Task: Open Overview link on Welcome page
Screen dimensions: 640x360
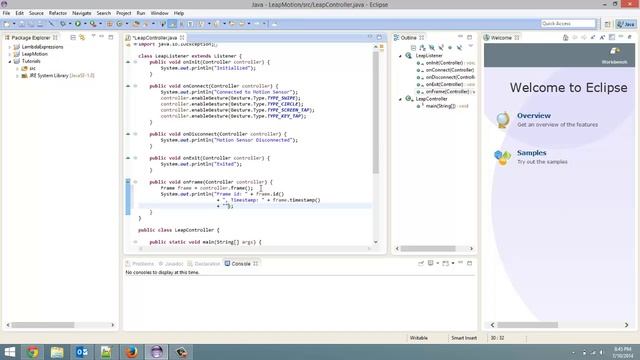Action: coord(533,116)
